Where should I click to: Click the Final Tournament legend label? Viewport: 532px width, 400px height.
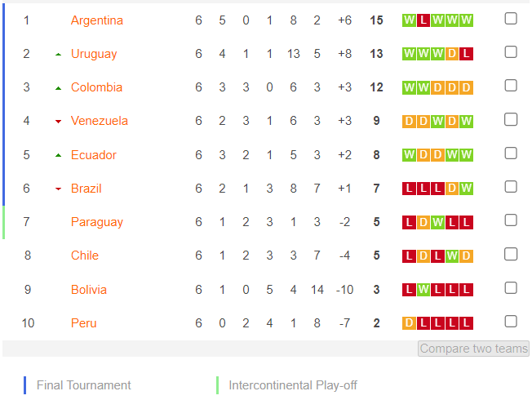point(83,385)
